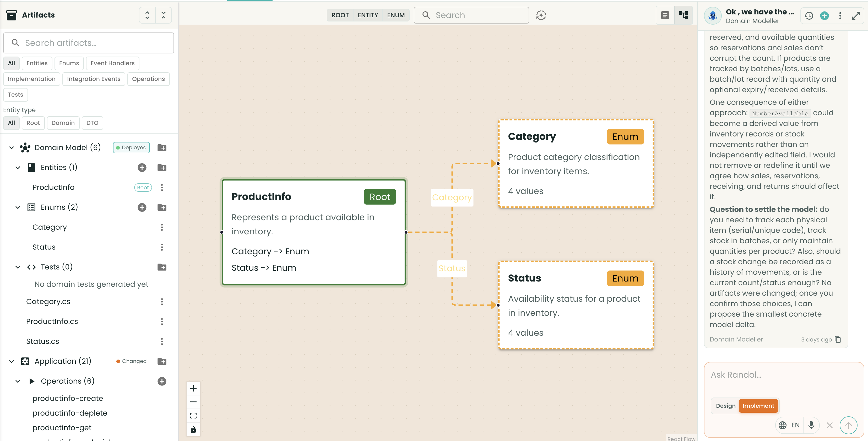Collapse the Tests tree node
This screenshot has width=868, height=441.
tap(18, 267)
